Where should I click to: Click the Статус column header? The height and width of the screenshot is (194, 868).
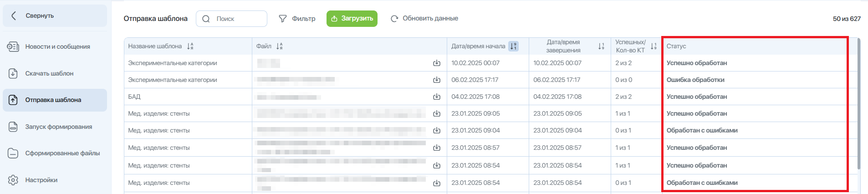676,46
